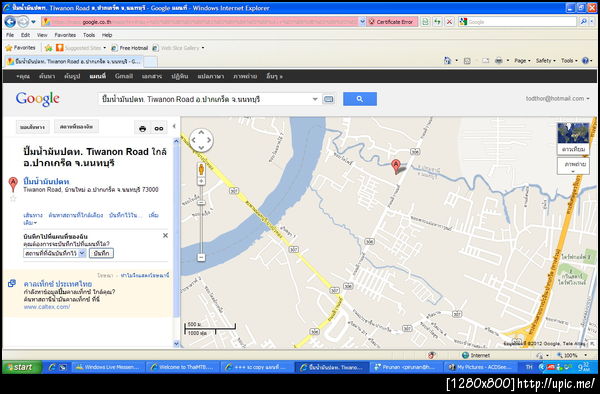The image size is (600, 394).
Task: Click the zoom out minus button
Action: [x=201, y=257]
